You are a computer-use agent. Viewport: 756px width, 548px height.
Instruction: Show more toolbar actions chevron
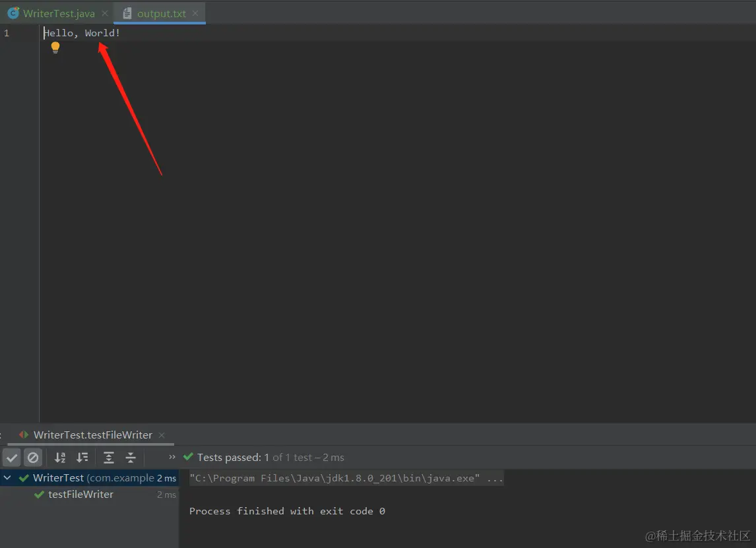pos(172,457)
